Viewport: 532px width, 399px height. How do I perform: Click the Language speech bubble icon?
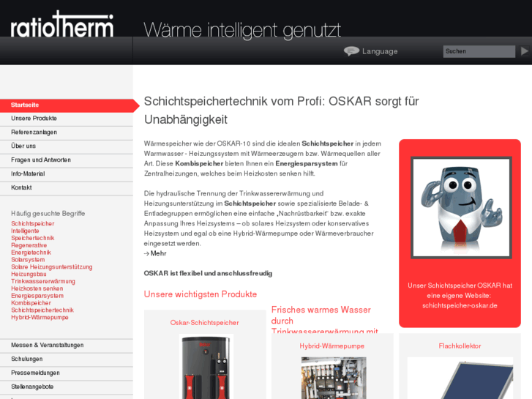[351, 51]
